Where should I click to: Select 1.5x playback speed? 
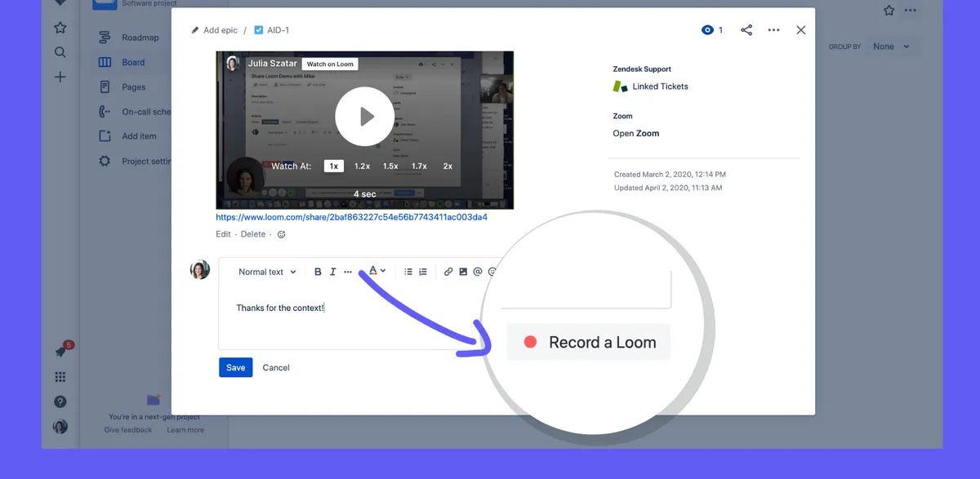pyautogui.click(x=390, y=166)
